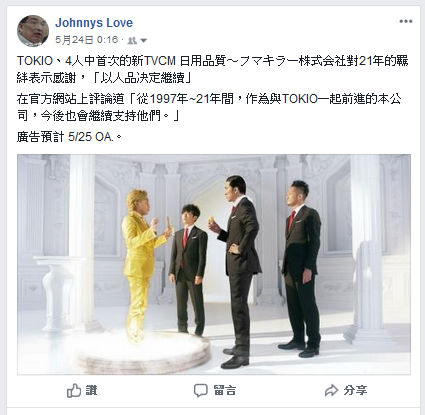Image resolution: width=425 pixels, height=415 pixels.
Task: Open the Johnnys Love page link
Action: (x=94, y=23)
